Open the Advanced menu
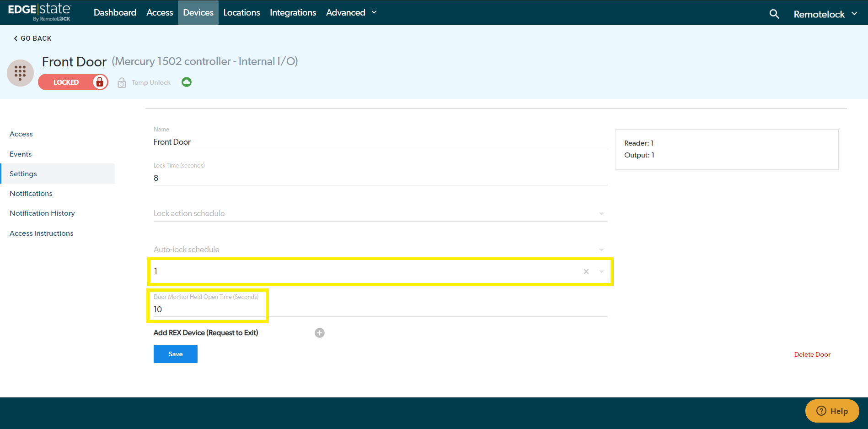868x429 pixels. (x=351, y=12)
